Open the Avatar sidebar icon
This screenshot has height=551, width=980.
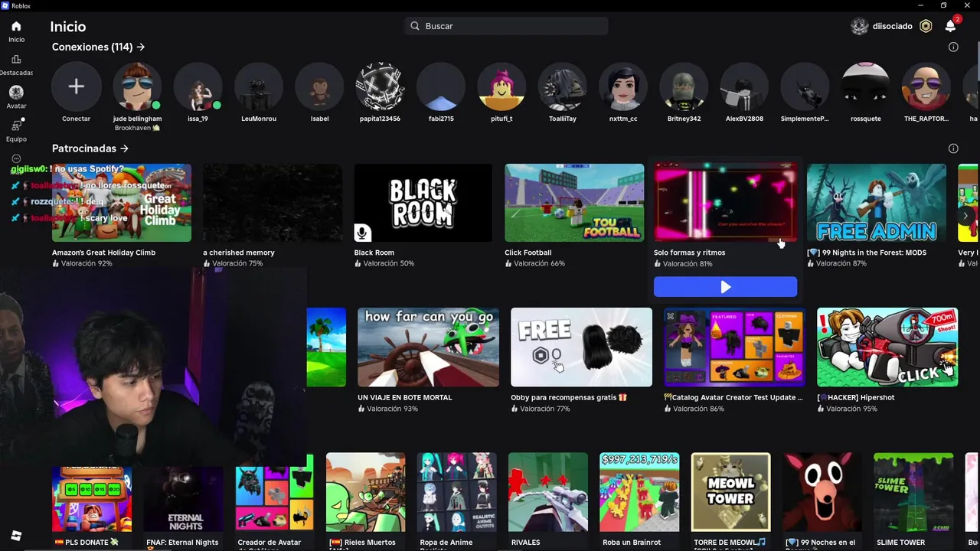(16, 93)
